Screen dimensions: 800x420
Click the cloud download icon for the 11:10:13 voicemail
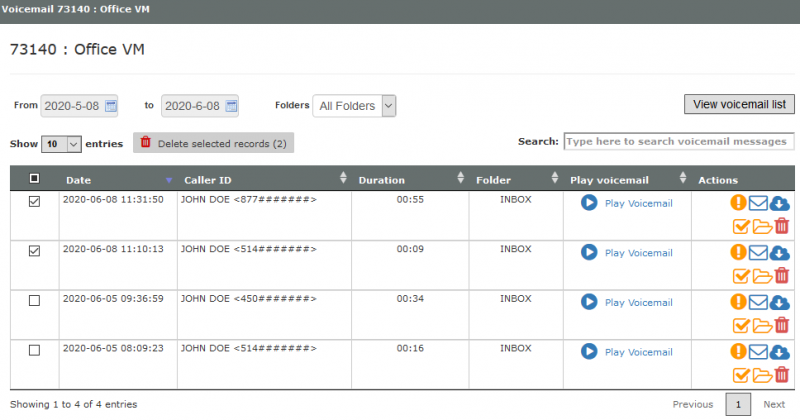[780, 253]
